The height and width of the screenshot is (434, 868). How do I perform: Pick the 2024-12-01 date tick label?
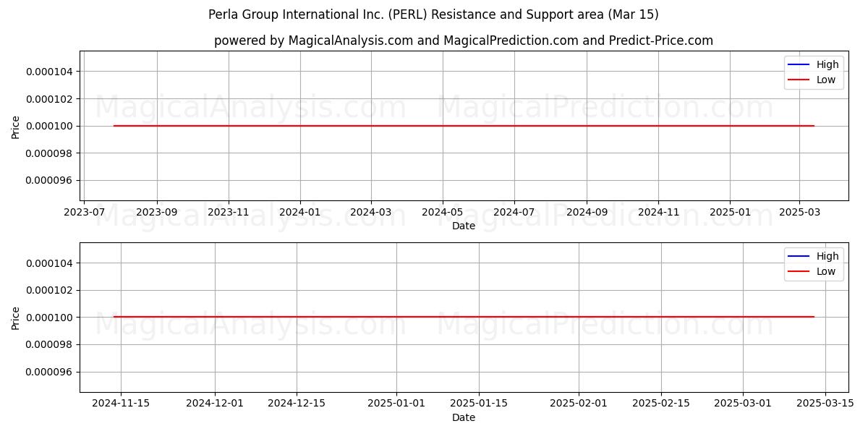[x=215, y=404]
